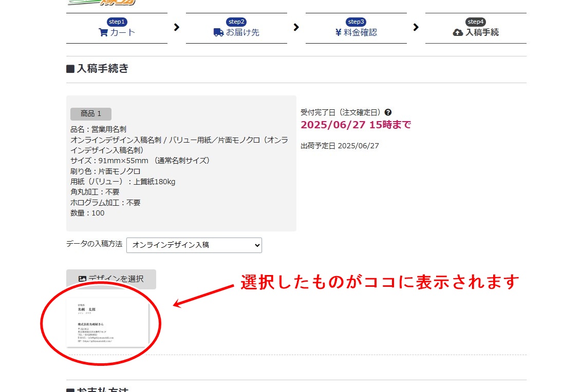The image size is (562, 392).
Task: Go to the カート step label
Action: tap(123, 32)
